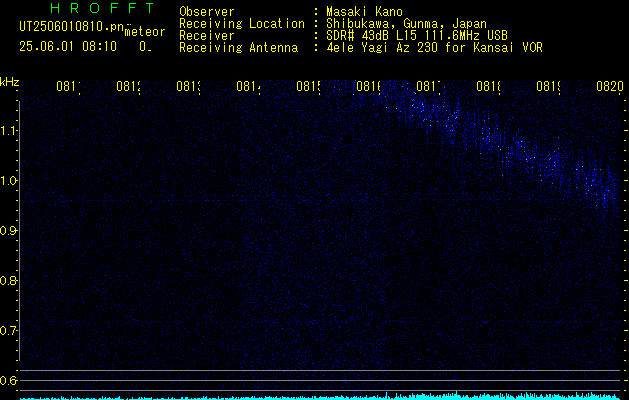Click the 0820 time marker
The height and width of the screenshot is (400, 629).
610,86
